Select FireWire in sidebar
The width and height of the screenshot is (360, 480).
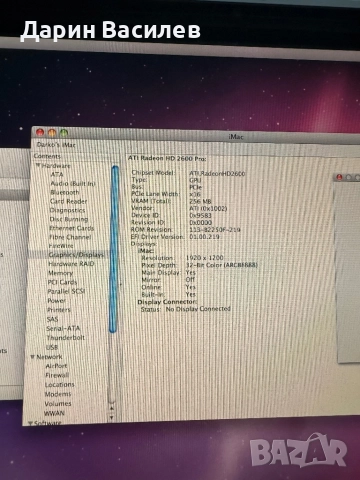[x=61, y=246]
